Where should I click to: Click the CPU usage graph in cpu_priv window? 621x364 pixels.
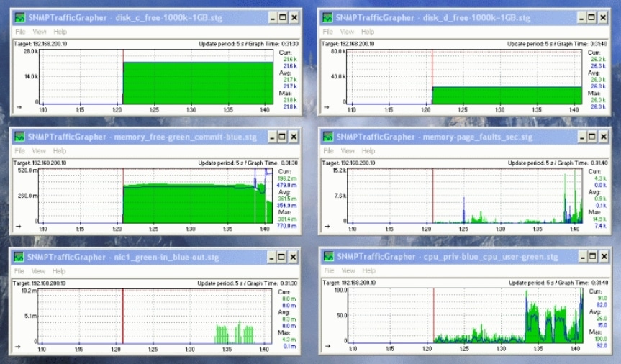(466, 316)
